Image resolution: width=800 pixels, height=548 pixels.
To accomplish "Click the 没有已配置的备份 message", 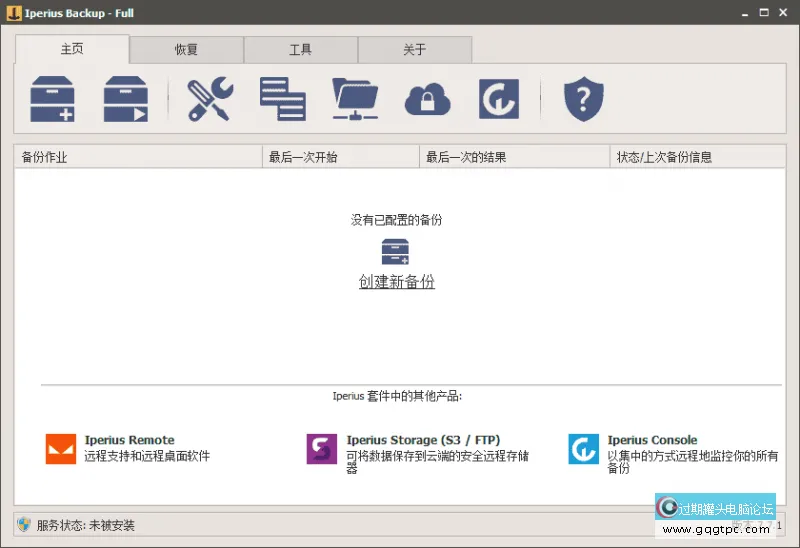I will pos(396,220).
